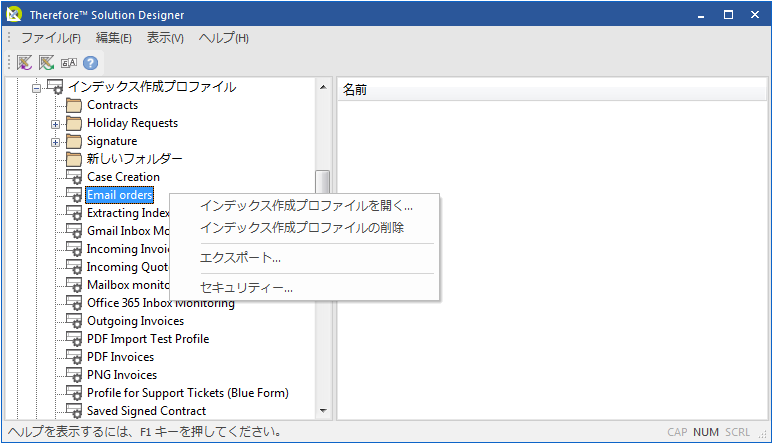Open the ヘルプ(H) menu
The width and height of the screenshot is (773, 444).
pyautogui.click(x=224, y=38)
